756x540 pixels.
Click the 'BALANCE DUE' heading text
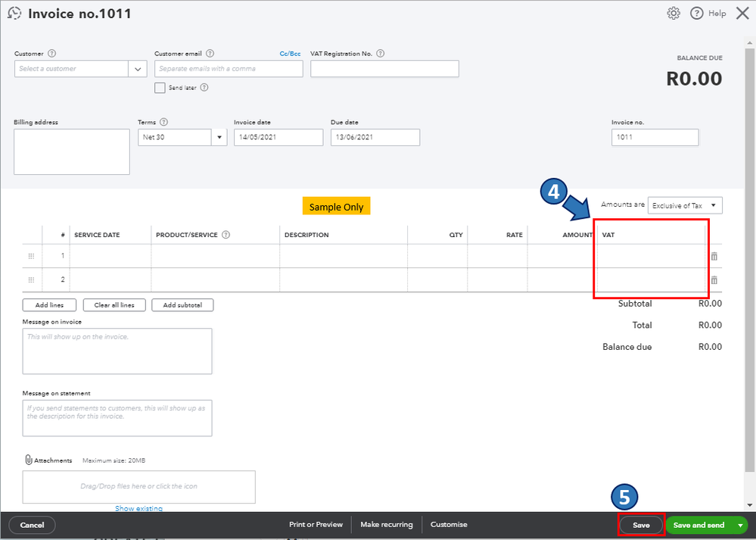(699, 58)
